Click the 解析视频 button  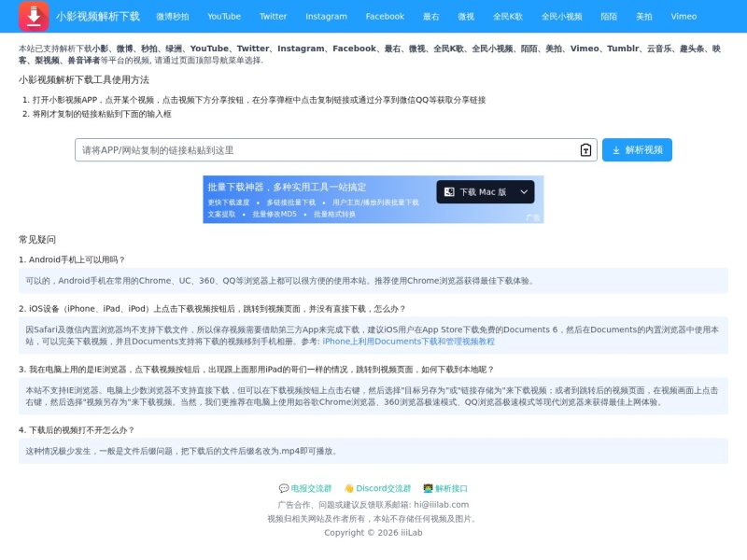point(637,150)
